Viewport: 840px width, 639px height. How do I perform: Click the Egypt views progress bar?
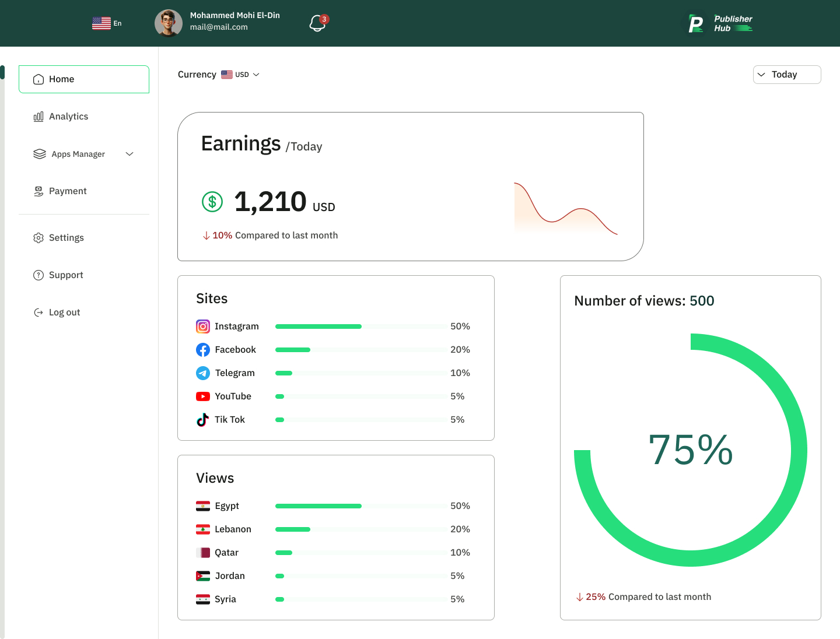(362, 506)
